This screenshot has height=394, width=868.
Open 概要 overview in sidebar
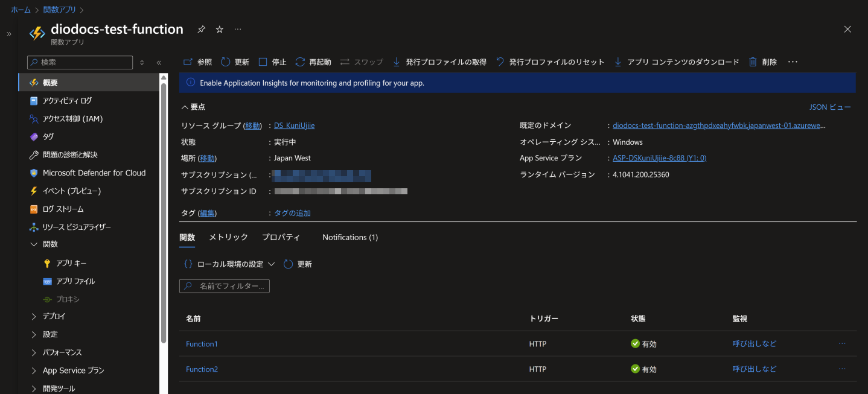tap(89, 83)
